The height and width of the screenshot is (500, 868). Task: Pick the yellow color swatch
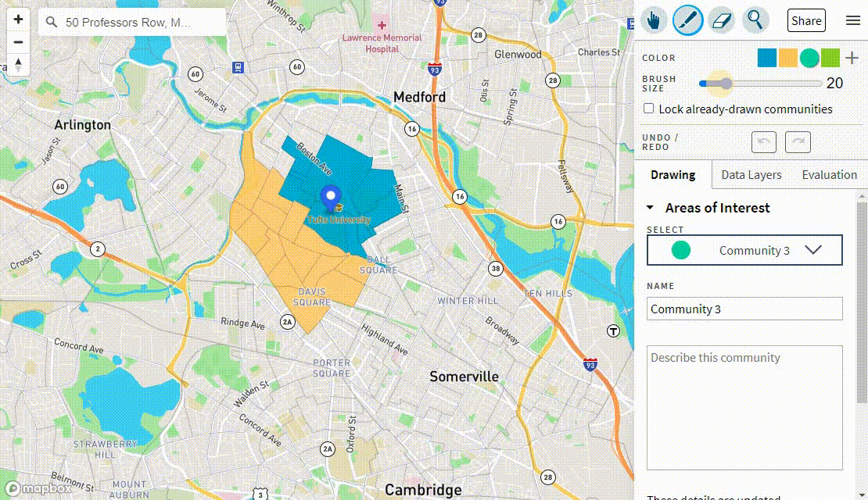click(x=788, y=58)
